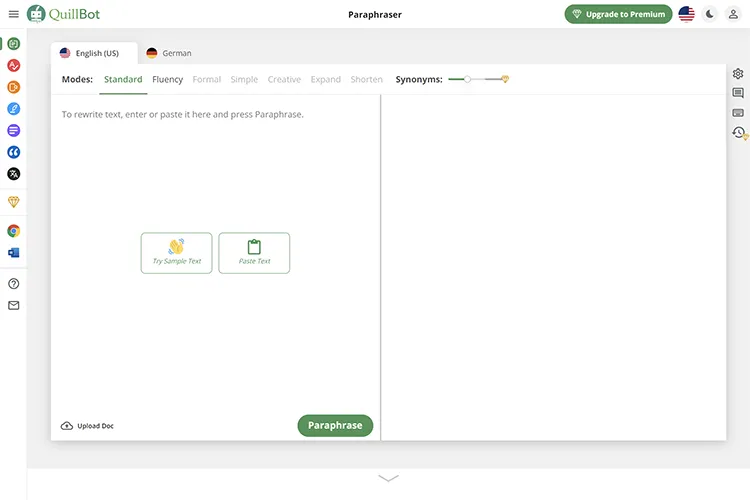Choose the Creative mode
The height and width of the screenshot is (500, 750).
(284, 79)
